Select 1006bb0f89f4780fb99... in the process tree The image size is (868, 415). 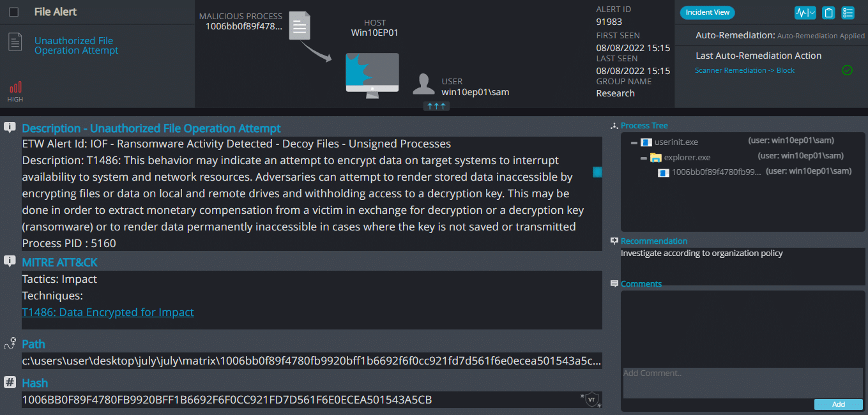click(x=717, y=172)
